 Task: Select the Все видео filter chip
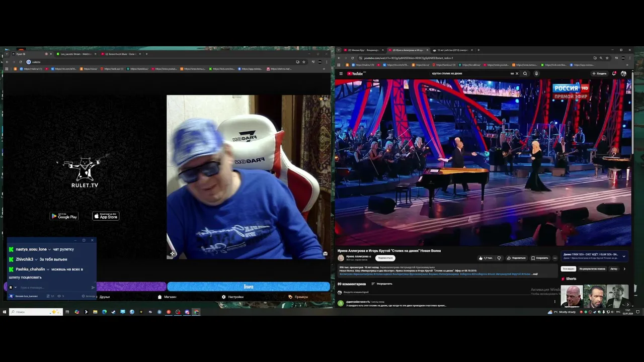click(569, 269)
